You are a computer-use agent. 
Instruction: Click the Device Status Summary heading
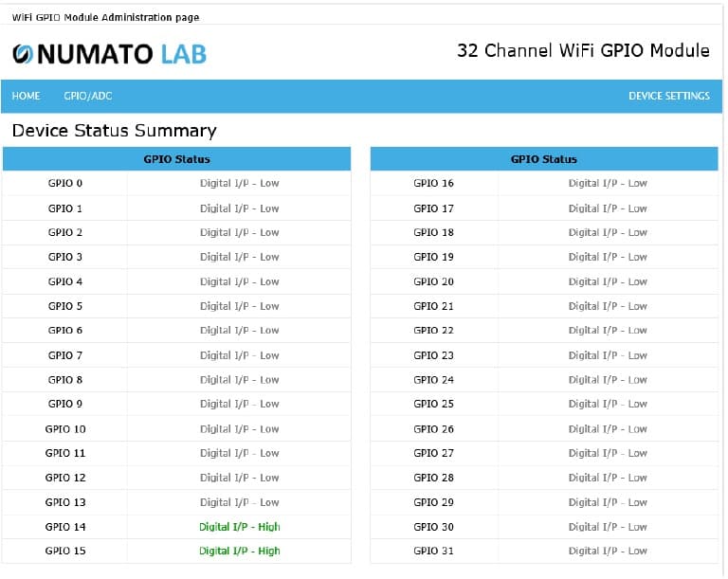pos(114,131)
